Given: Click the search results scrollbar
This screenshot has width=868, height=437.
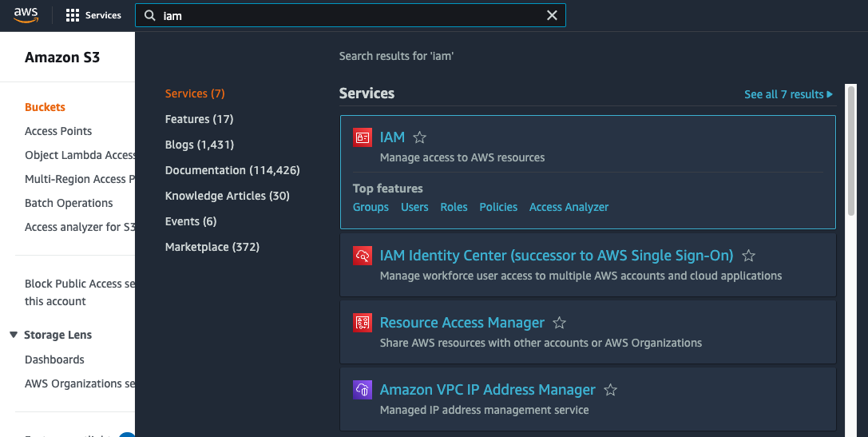Looking at the screenshot, I should 851,151.
